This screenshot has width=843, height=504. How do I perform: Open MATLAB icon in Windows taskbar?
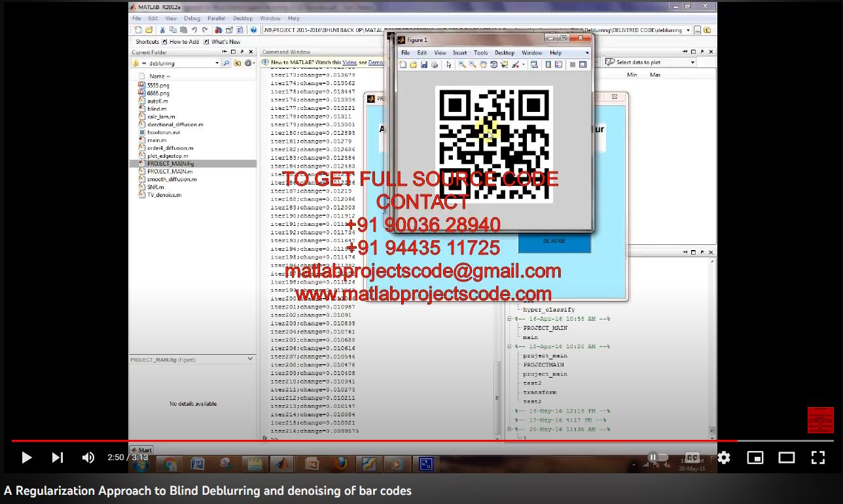282,463
